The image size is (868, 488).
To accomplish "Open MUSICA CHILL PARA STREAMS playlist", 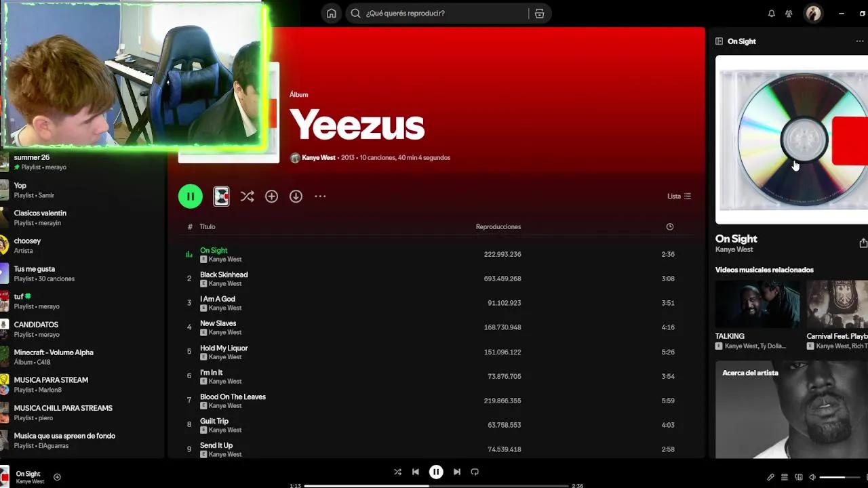I will tap(81, 413).
